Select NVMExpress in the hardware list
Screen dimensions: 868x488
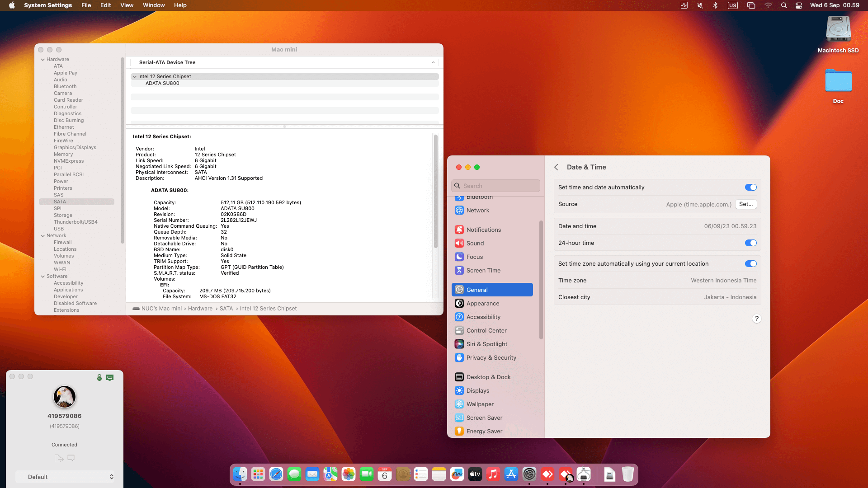click(69, 161)
